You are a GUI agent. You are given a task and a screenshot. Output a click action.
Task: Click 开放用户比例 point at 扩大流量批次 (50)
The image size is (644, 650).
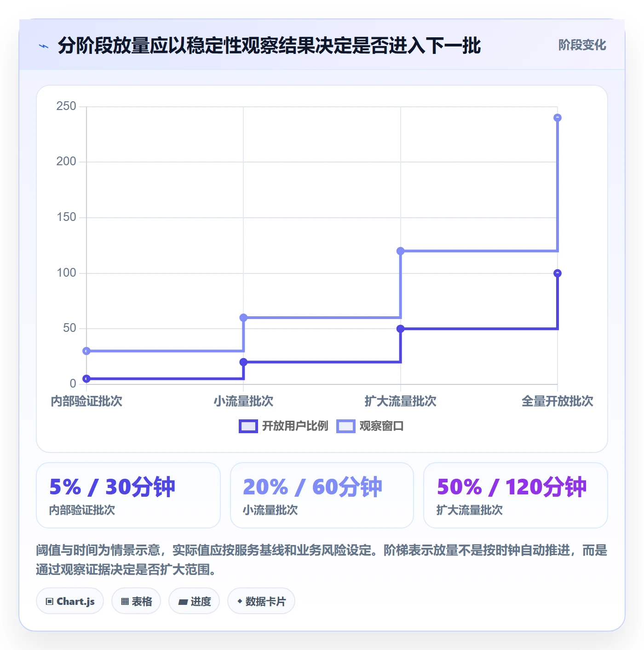(400, 329)
